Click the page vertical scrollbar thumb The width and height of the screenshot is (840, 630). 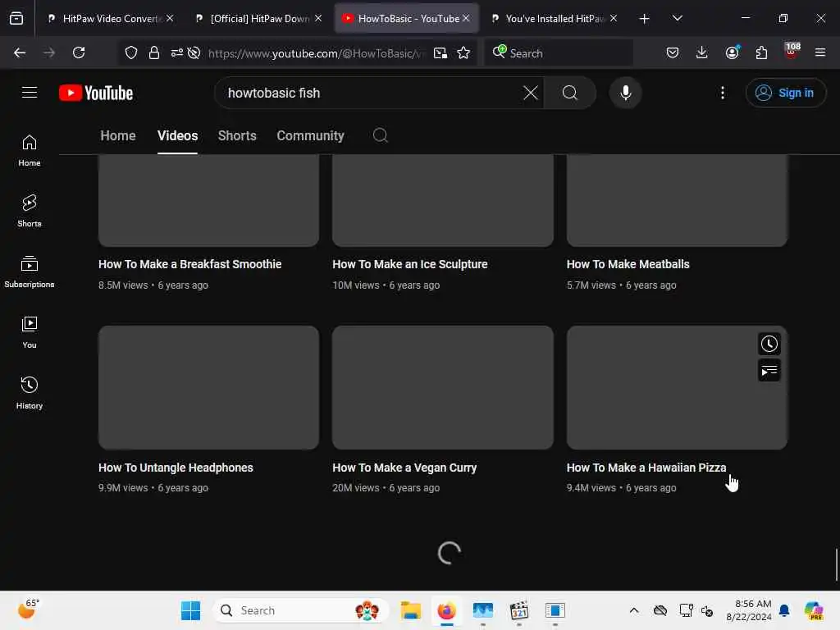tap(837, 564)
